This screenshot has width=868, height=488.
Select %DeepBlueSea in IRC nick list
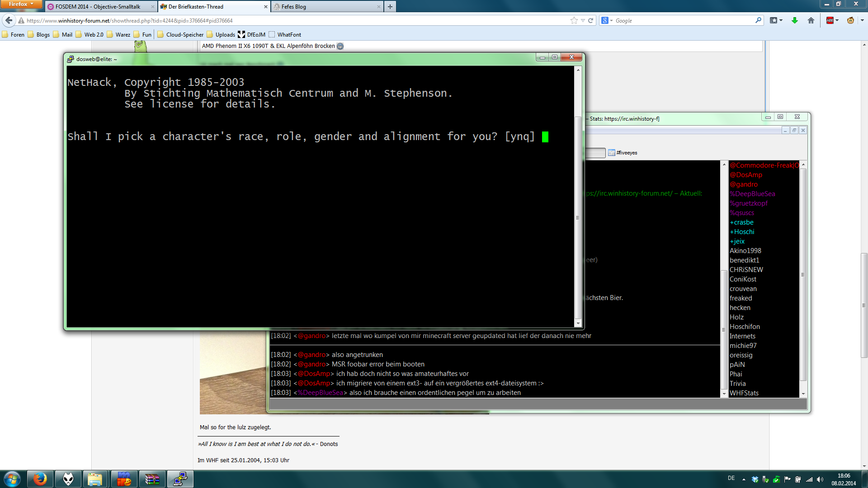point(752,194)
